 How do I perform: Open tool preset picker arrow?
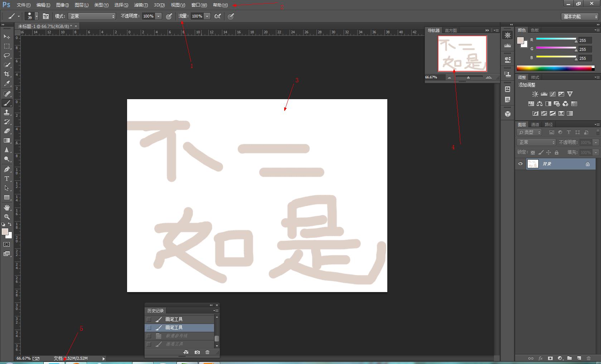tap(19, 16)
